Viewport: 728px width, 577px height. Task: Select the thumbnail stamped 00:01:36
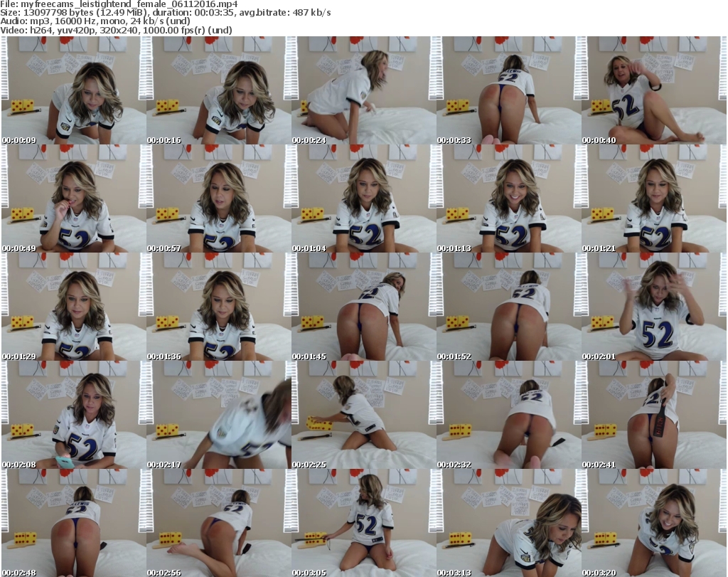click(219, 307)
